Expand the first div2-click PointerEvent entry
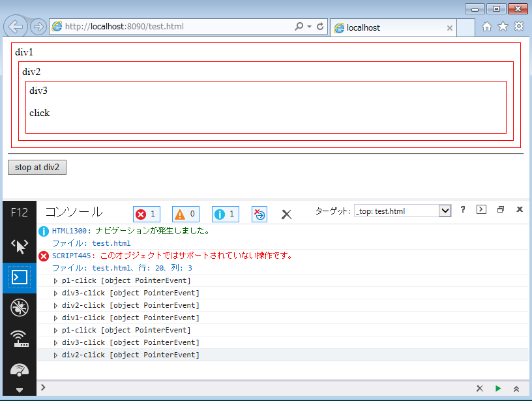The height and width of the screenshot is (401, 532). [55, 306]
